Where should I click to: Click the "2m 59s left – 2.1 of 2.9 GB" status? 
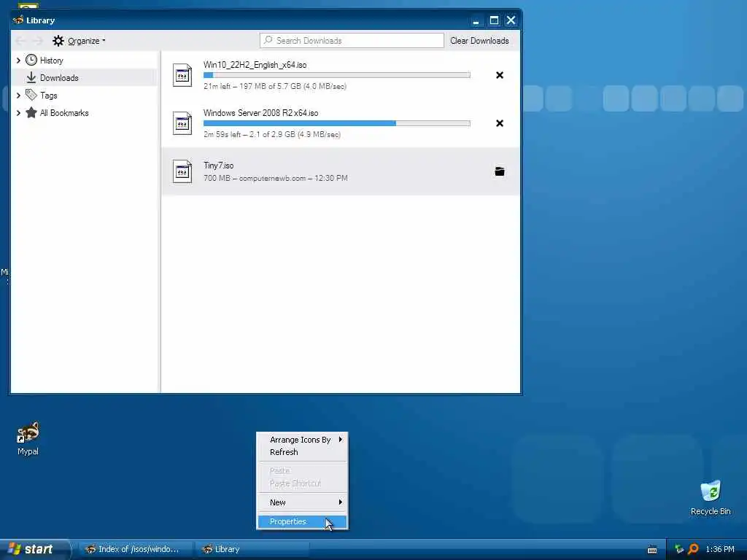(272, 134)
